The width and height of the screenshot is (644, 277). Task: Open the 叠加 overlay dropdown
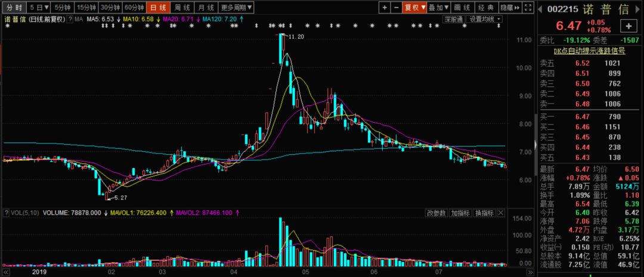point(439,7)
